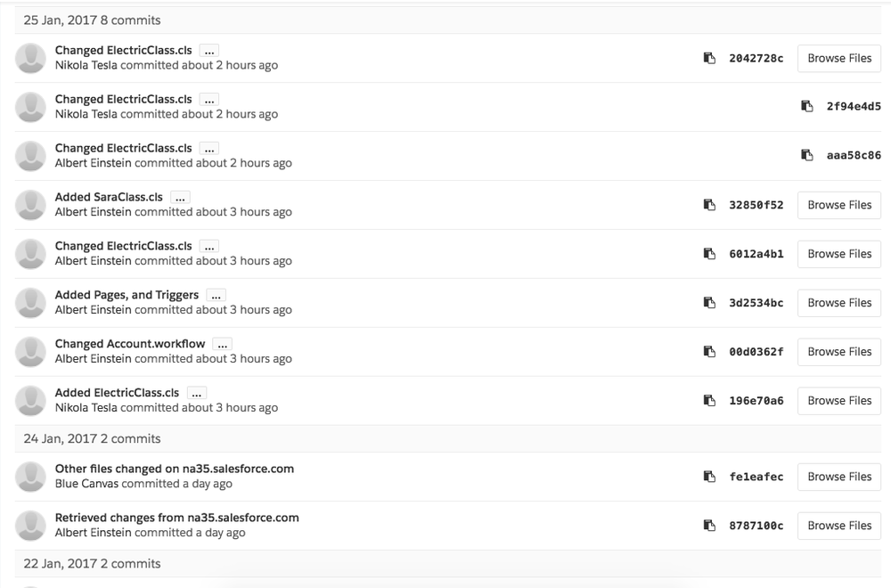This screenshot has width=891, height=588.
Task: Copy commit hash 2f94e4d5 icon
Action: (807, 106)
